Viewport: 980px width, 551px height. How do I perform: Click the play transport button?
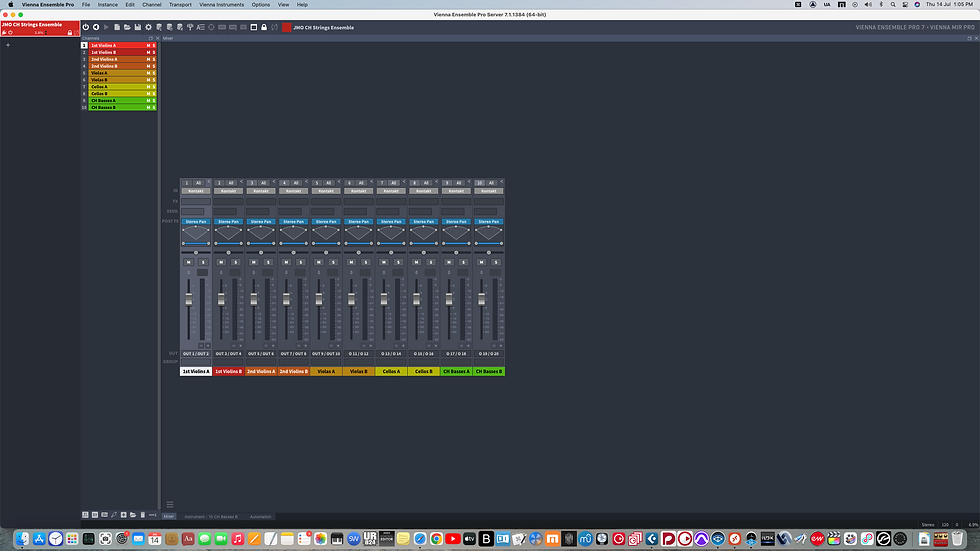[x=106, y=27]
